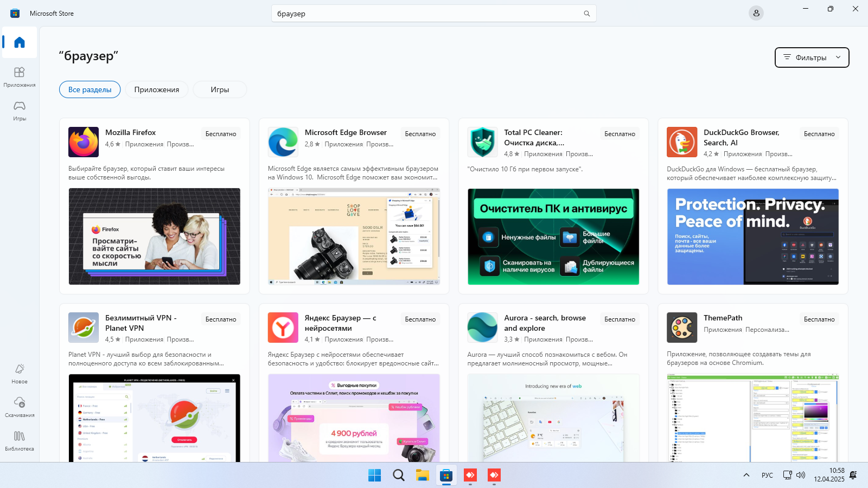
Task: Open the РУС language switcher
Action: 767,475
